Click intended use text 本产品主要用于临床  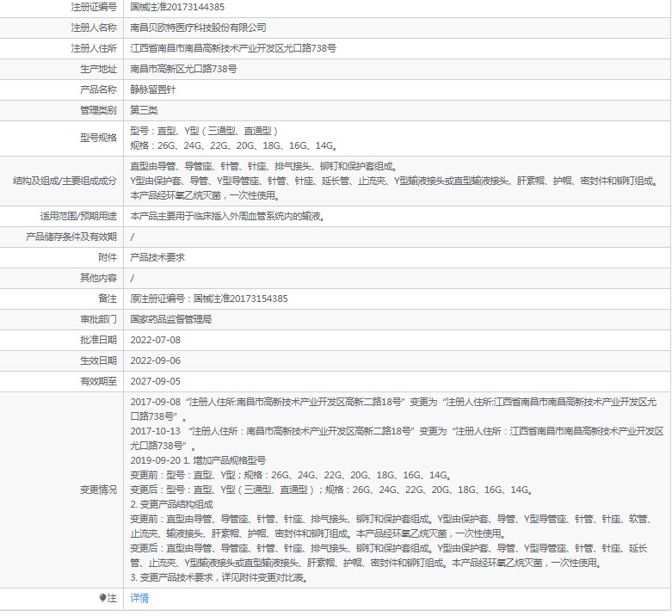(x=228, y=216)
